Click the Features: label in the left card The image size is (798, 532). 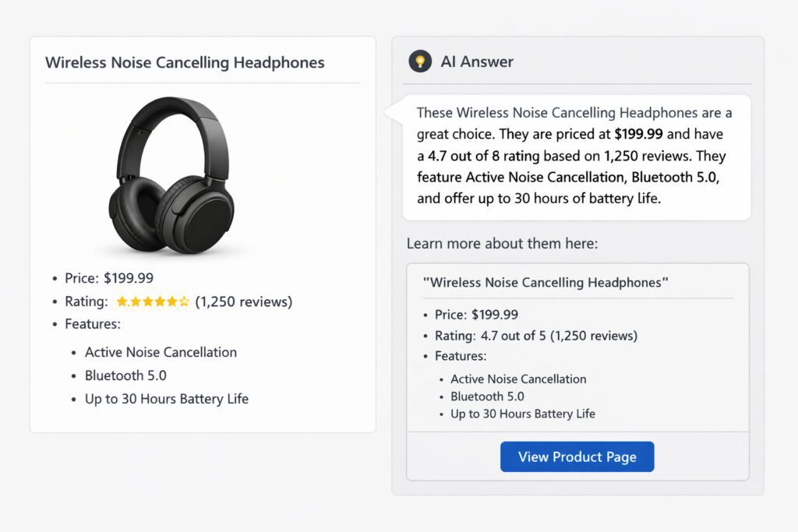[93, 324]
